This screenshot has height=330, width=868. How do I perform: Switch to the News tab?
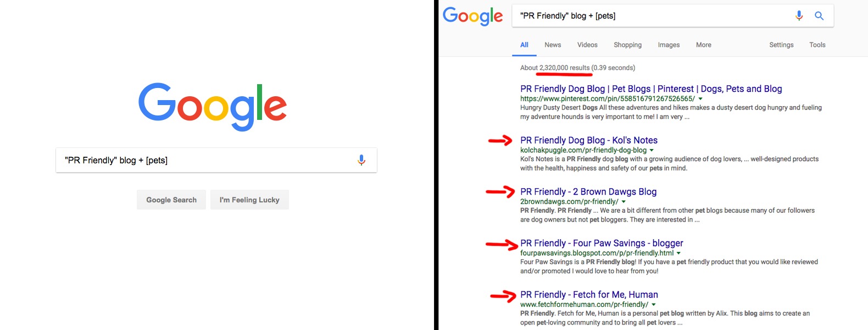[553, 45]
